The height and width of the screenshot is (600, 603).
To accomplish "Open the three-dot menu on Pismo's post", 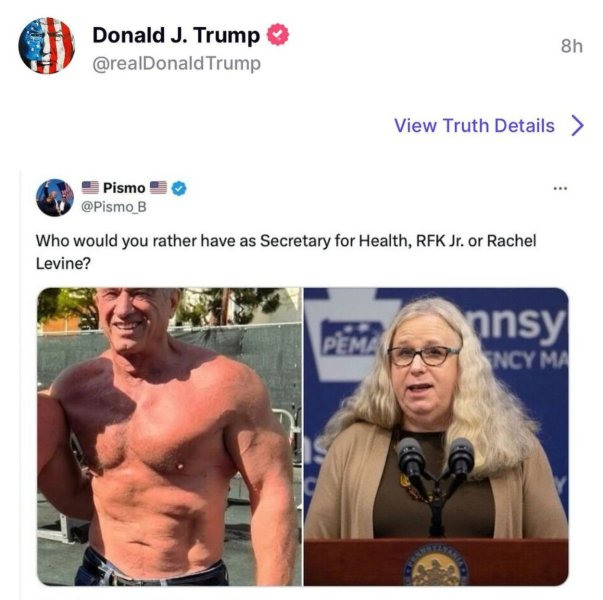I will click(560, 188).
